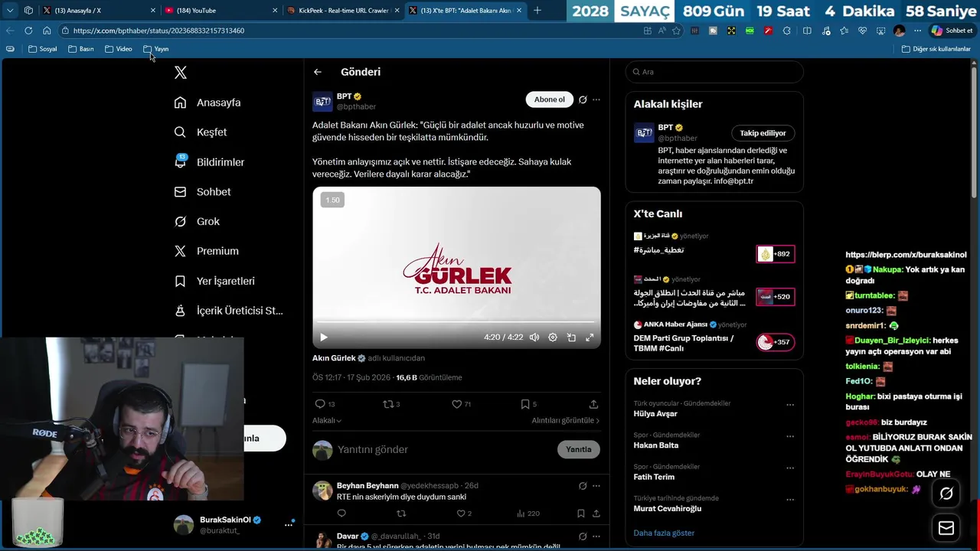Mute the video with the volume icon
This screenshot has height=551, width=980.
click(534, 337)
